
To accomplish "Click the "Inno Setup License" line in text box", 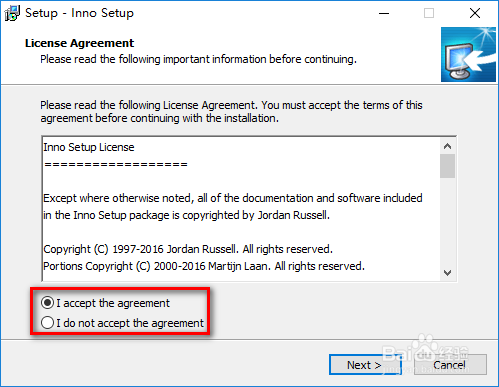I will coord(89,147).
